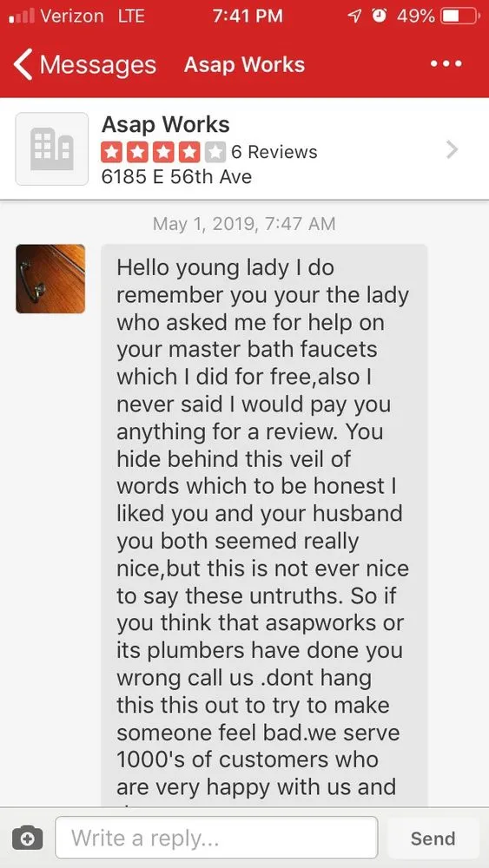Tap the Asap Works business name heading

(165, 124)
